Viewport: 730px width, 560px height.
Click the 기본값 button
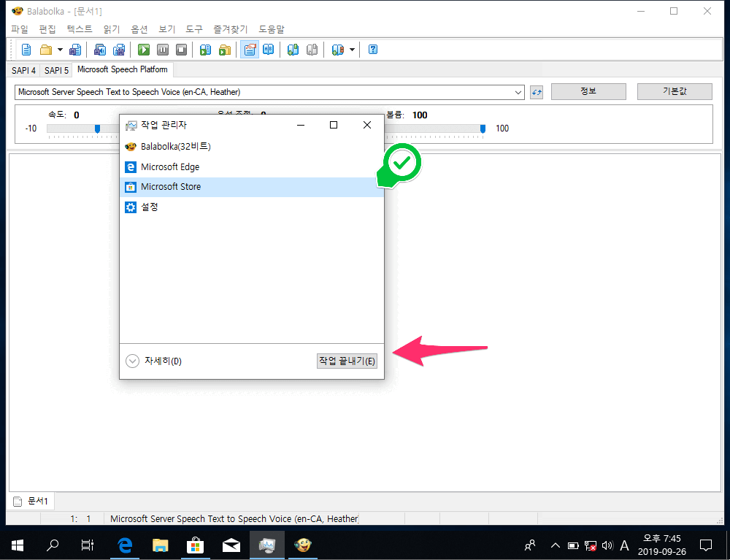tap(675, 91)
